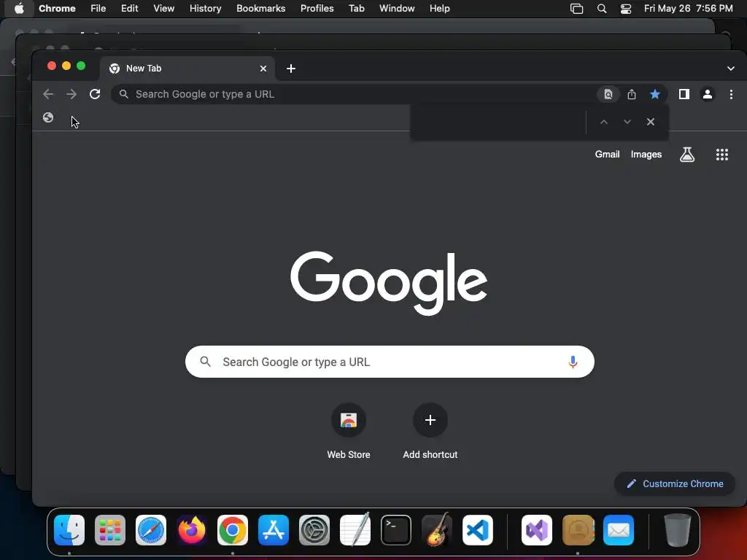Viewport: 747px width, 560px height.
Task: Open Spotlight search in the menu bar
Action: 602,9
